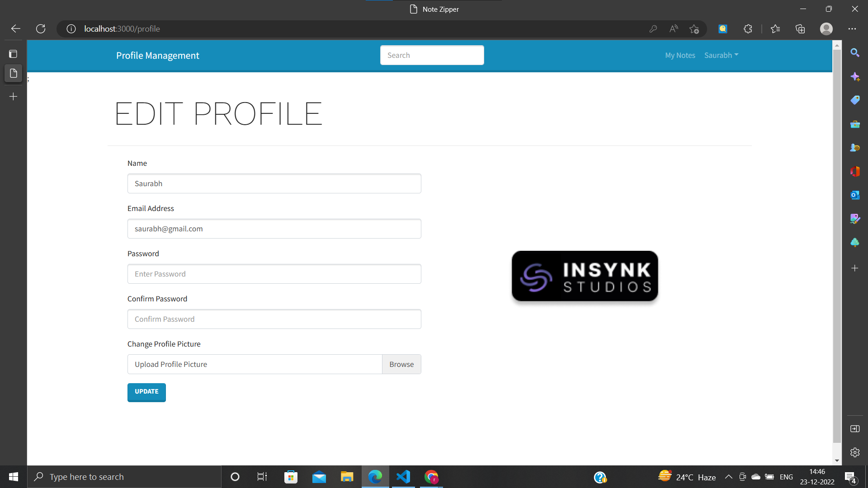
Task: Open Collections in the toolbar
Action: click(x=800, y=28)
